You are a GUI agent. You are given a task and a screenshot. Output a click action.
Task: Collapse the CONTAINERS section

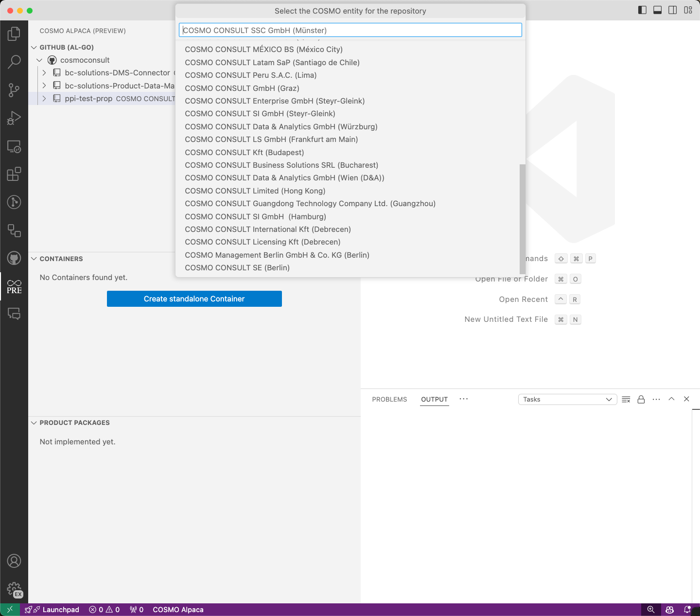(34, 259)
